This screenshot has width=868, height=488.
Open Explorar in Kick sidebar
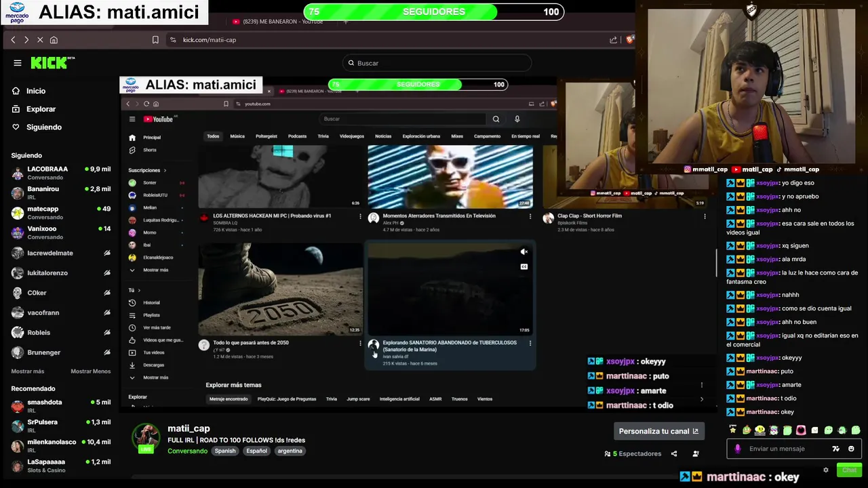(x=34, y=109)
